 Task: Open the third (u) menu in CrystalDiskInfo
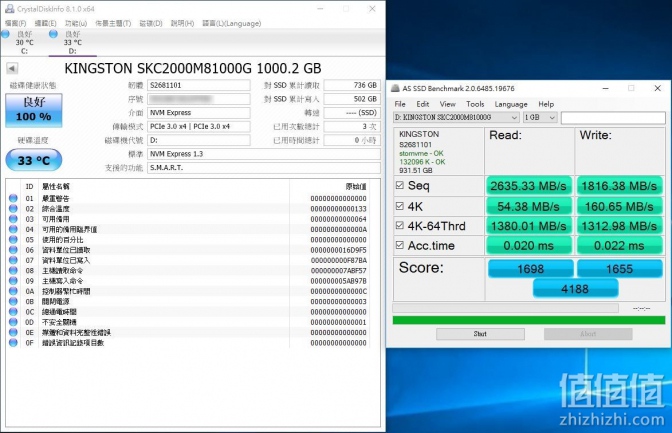tap(76, 23)
